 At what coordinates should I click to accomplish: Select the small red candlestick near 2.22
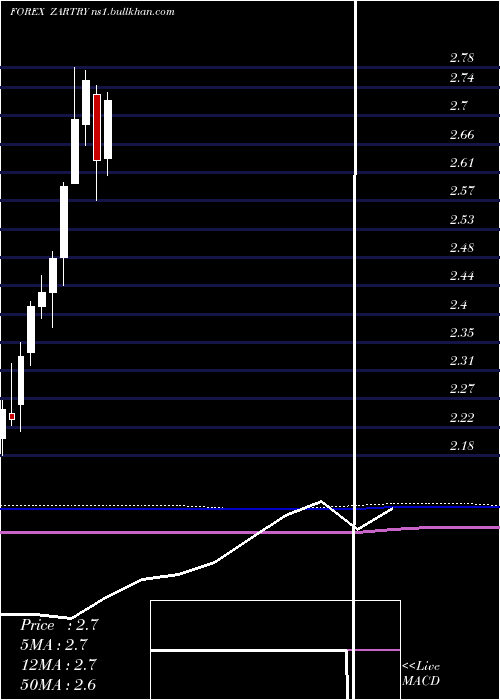12,416
